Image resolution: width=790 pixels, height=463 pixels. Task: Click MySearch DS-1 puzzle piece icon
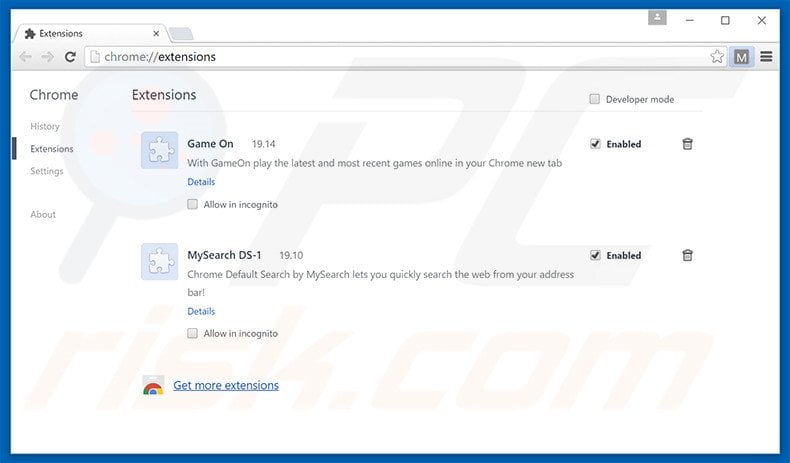click(159, 261)
